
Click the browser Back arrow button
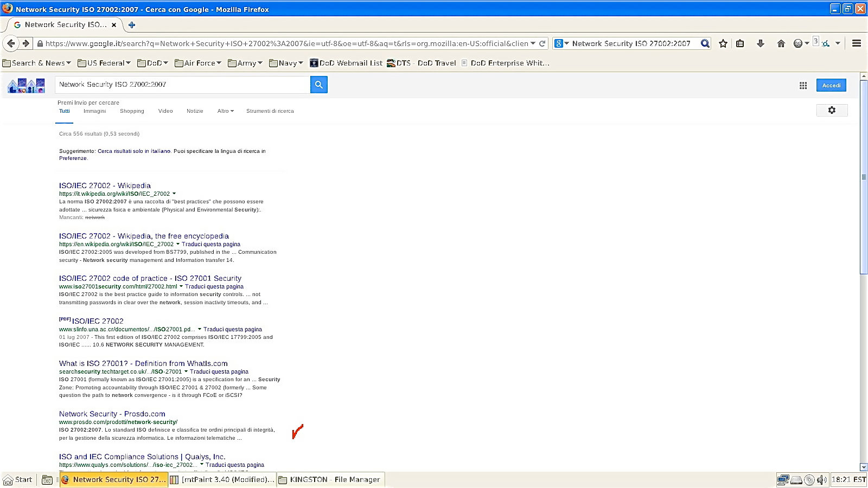11,43
